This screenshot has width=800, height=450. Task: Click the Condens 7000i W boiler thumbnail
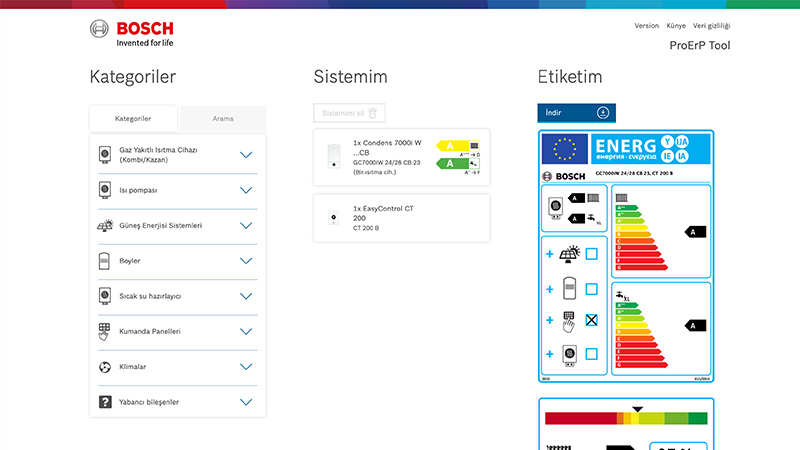pyautogui.click(x=334, y=156)
